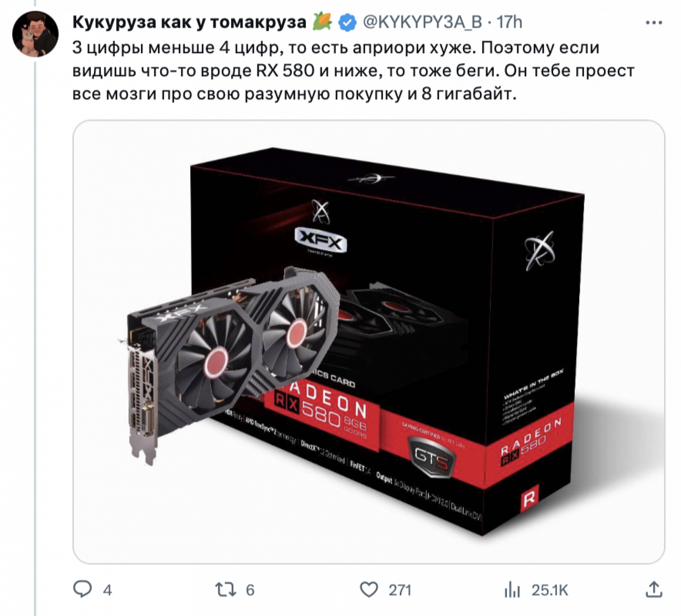The width and height of the screenshot is (681, 616).
Task: Open the three-dot more options menu
Action: tap(654, 22)
